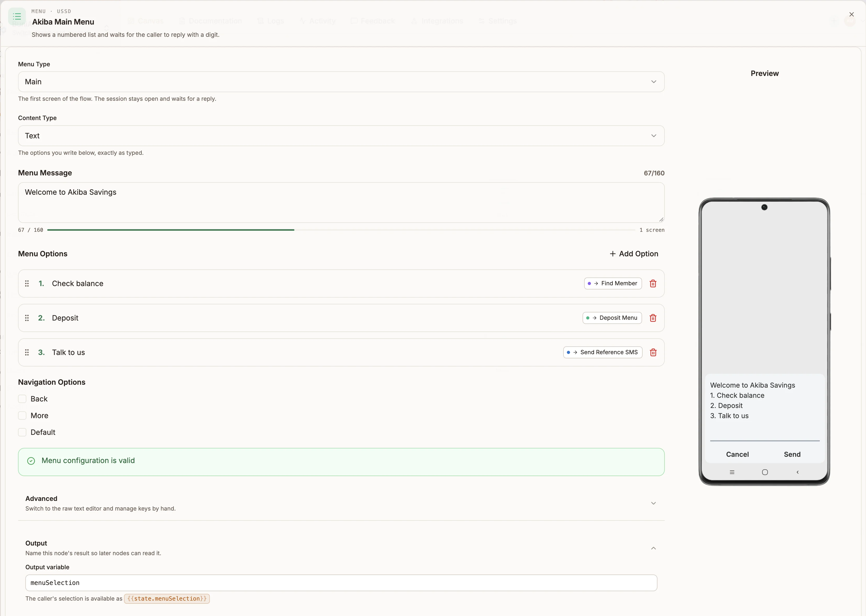Click the "67 / 160" label left of progress bar
Screen dimensions: 866x616
point(30,230)
